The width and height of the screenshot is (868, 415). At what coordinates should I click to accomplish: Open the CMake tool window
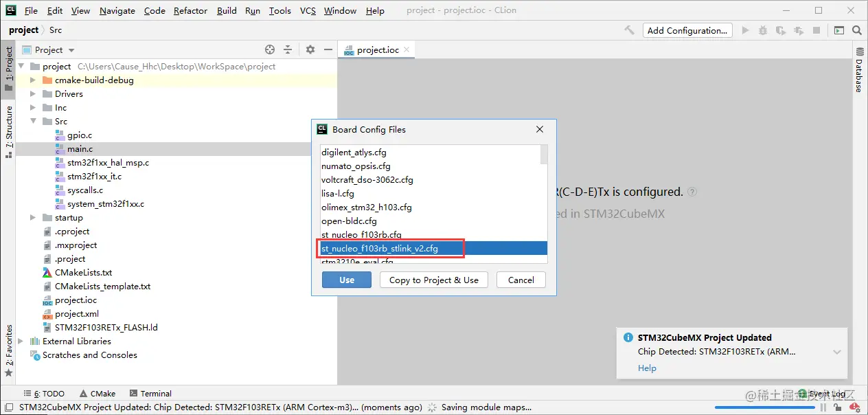(97, 394)
